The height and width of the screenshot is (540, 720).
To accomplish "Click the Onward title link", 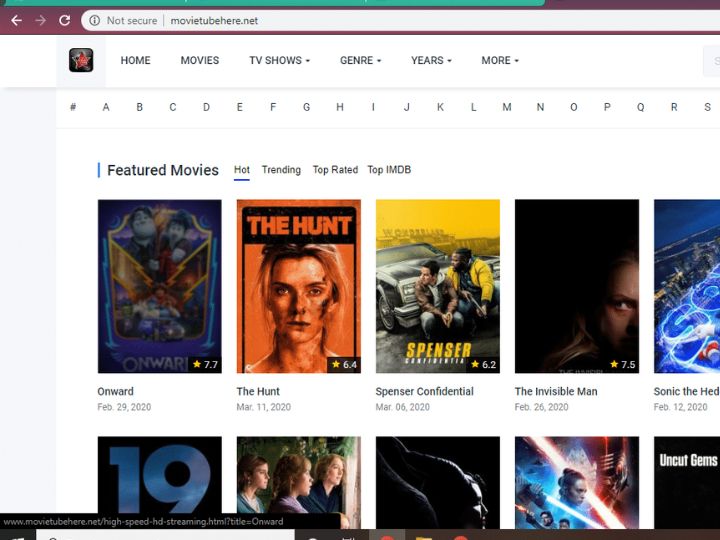I will tap(115, 392).
